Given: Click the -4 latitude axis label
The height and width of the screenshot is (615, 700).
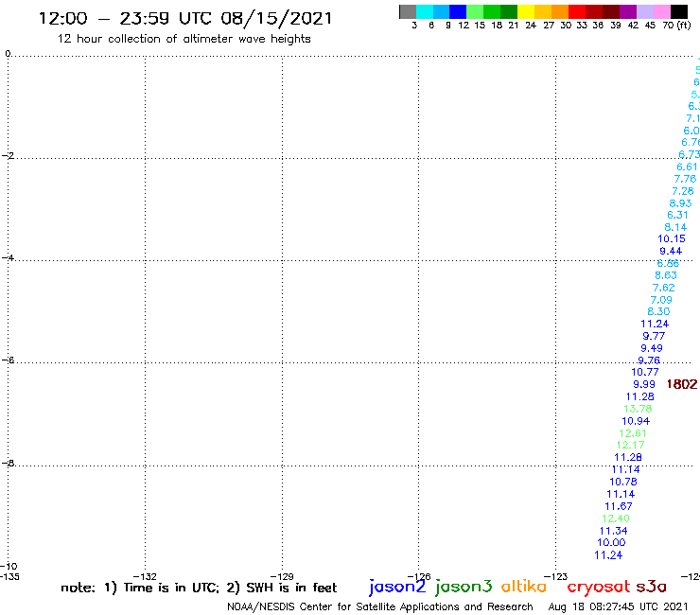Looking at the screenshot, I should click(8, 257).
